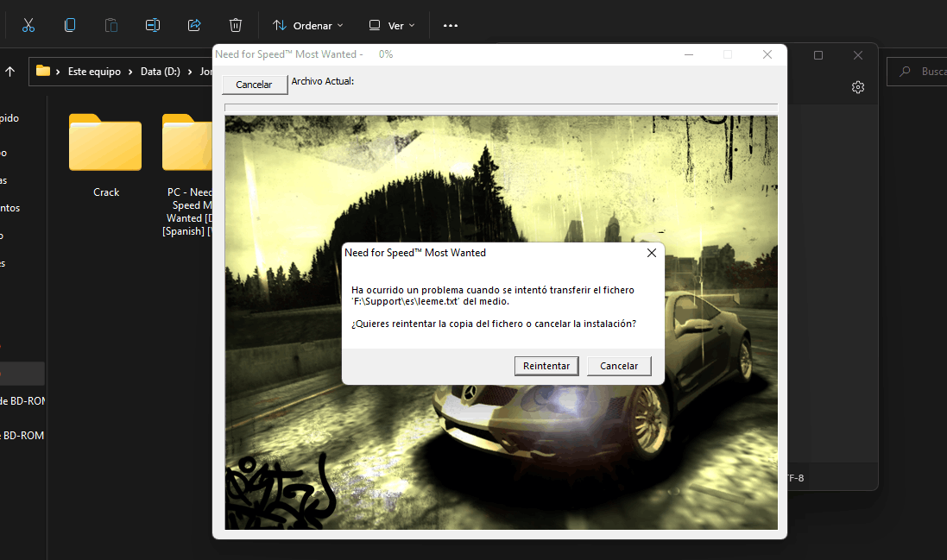Click the Share icon in Explorer toolbar
The width and height of the screenshot is (947, 560).
194,25
